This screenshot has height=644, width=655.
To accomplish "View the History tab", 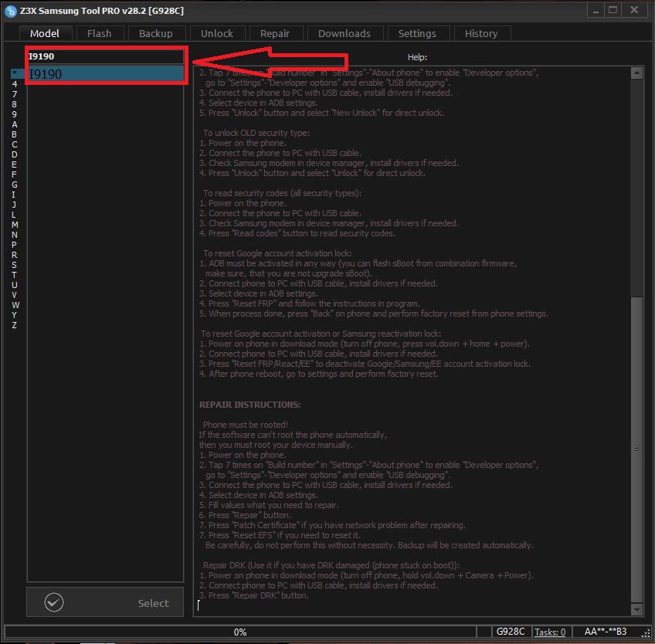I will point(481,33).
